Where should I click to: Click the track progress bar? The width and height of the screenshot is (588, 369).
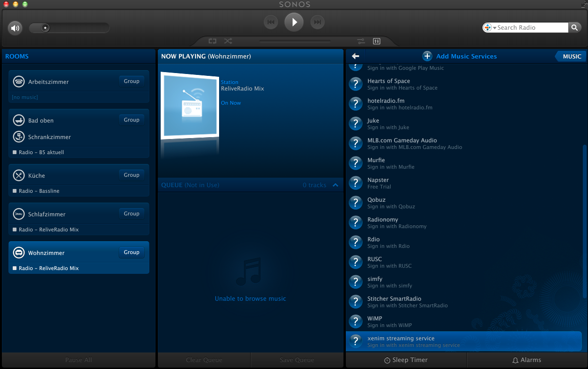pyautogui.click(x=294, y=41)
